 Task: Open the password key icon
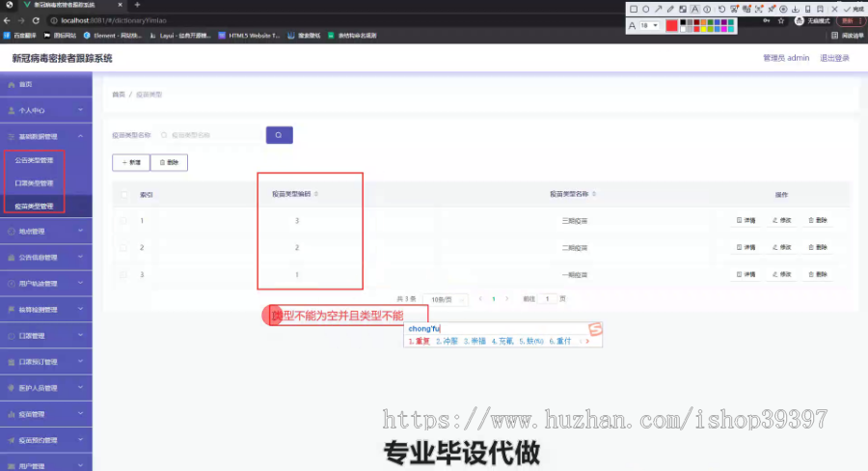[x=766, y=20]
